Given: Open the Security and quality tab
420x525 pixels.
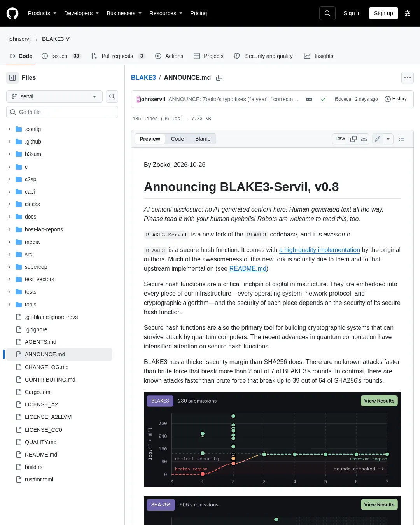Looking at the screenshot, I should point(263,56).
